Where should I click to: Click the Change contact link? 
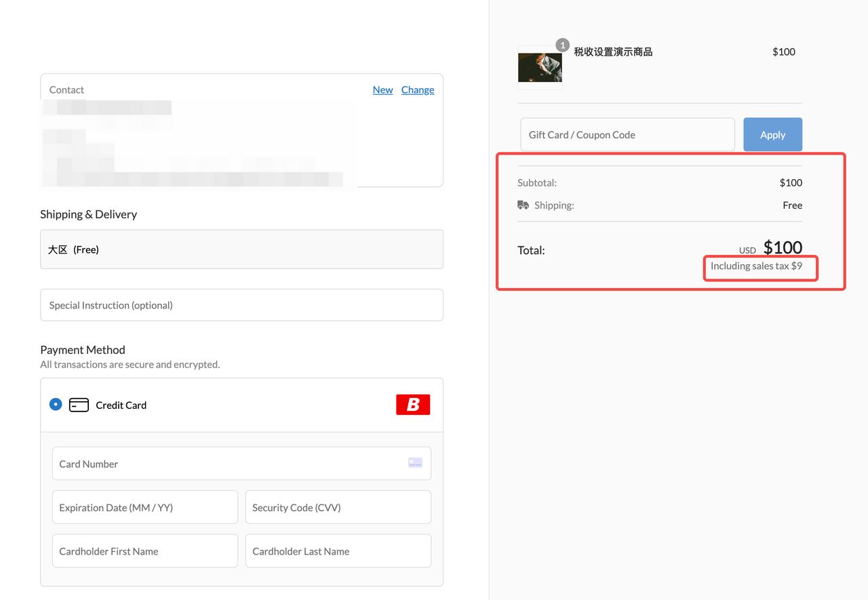(x=418, y=89)
